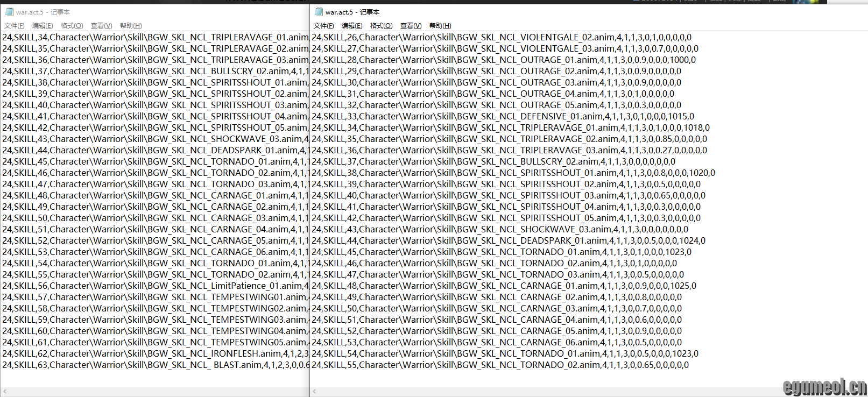Open 查看(V) menu in left Notepad
Image resolution: width=868 pixels, height=397 pixels.
[101, 26]
